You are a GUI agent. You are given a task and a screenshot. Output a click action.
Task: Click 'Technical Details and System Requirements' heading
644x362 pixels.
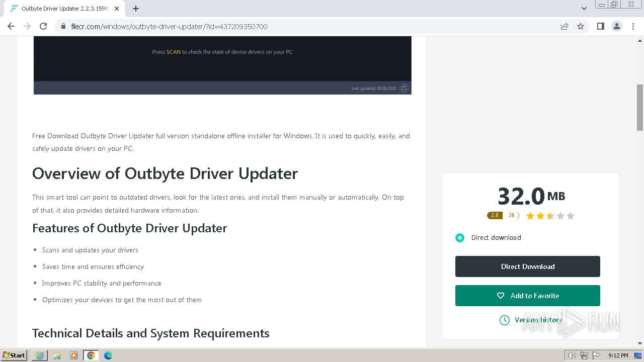(x=151, y=333)
